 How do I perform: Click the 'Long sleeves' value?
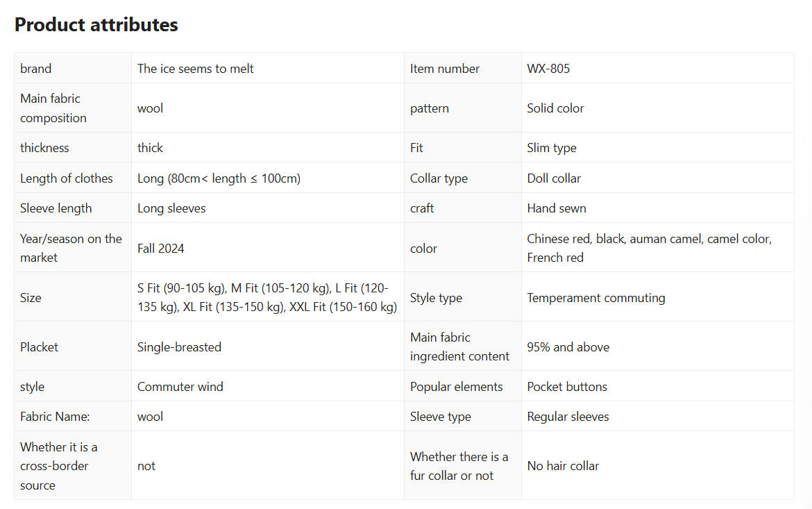[x=171, y=208]
